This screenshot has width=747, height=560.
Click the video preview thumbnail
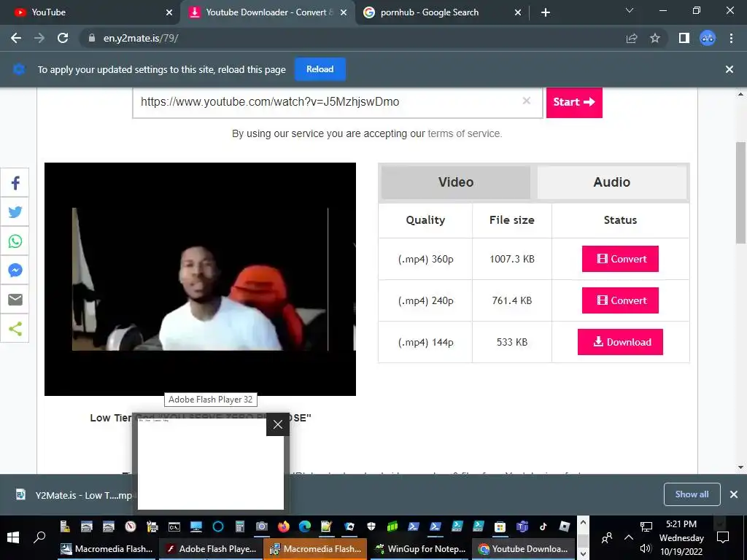tap(200, 279)
